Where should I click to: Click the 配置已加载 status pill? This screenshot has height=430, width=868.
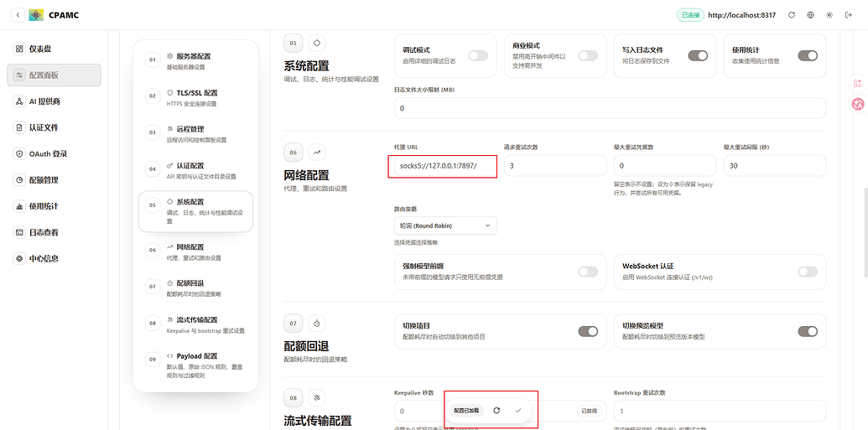click(x=466, y=411)
